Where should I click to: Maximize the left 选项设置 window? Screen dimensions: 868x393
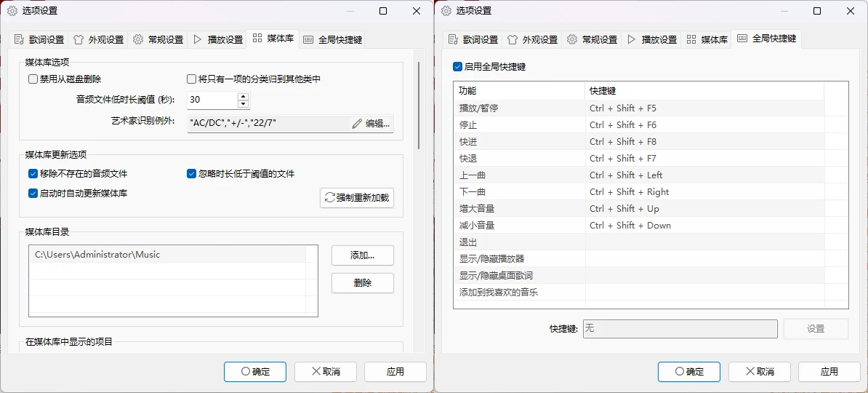383,11
